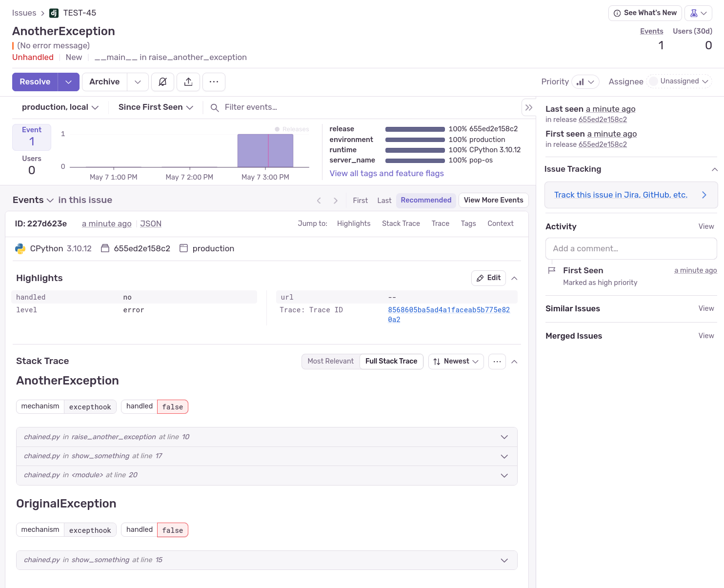Open the flask experiments icon menu
This screenshot has height=588, width=724.
[x=698, y=13]
